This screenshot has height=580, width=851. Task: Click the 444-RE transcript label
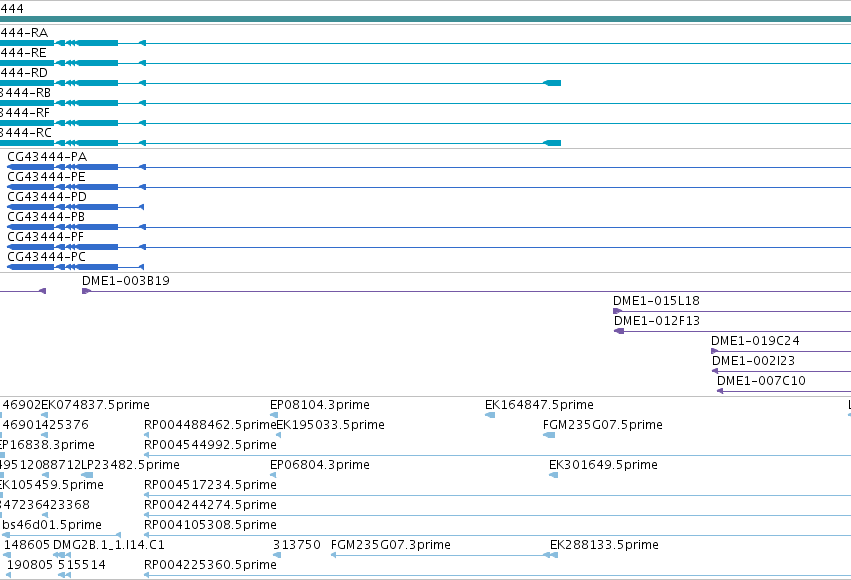point(23,53)
